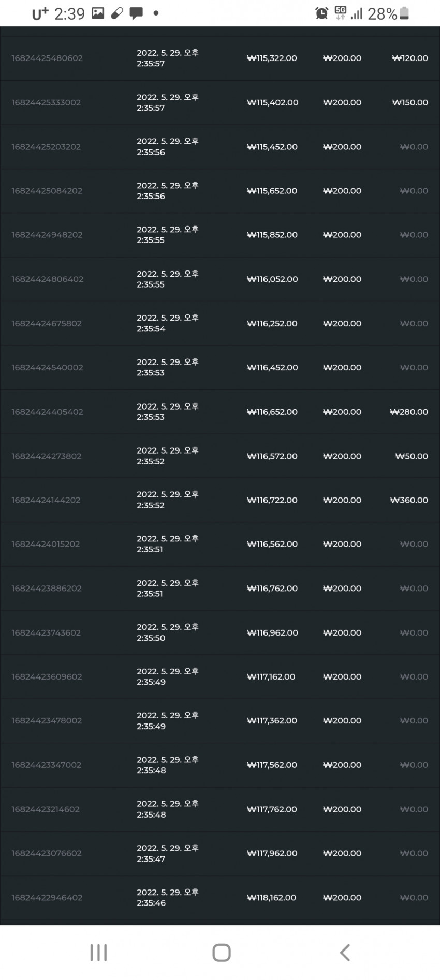440x980 pixels.
Task: Tap the ₩280.00 payout at 2:35:53
Action: coord(409,412)
